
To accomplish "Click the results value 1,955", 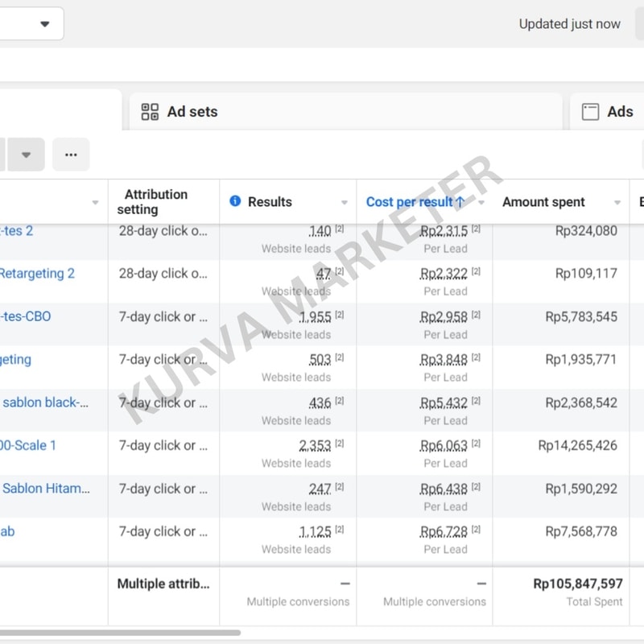I will click(315, 316).
